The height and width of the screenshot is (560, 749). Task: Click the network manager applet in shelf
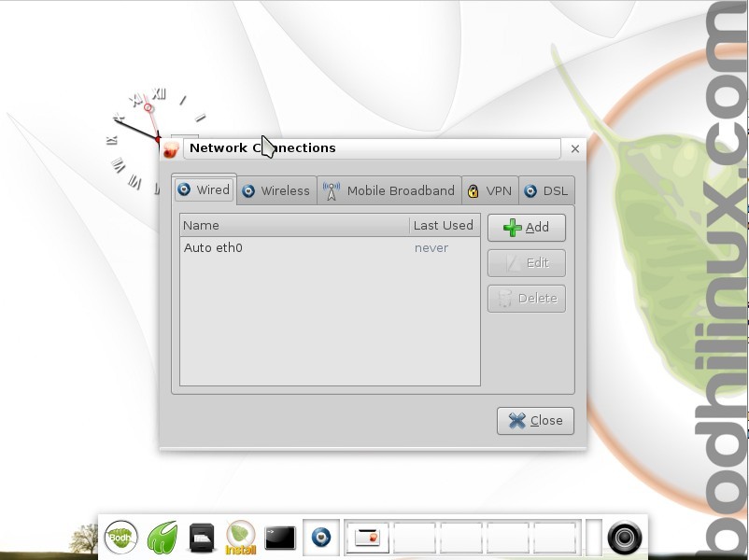click(321, 537)
